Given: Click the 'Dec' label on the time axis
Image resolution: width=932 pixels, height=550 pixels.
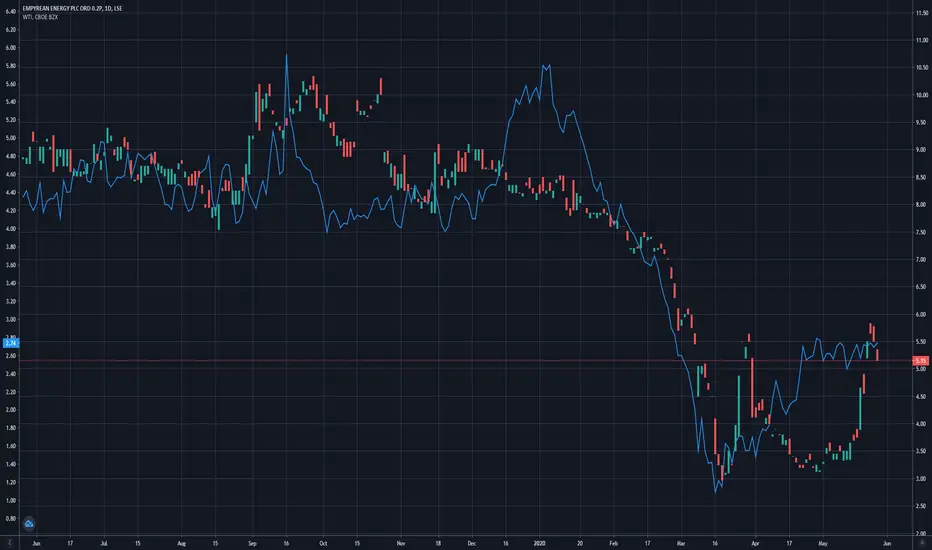Looking at the screenshot, I should (472, 543).
